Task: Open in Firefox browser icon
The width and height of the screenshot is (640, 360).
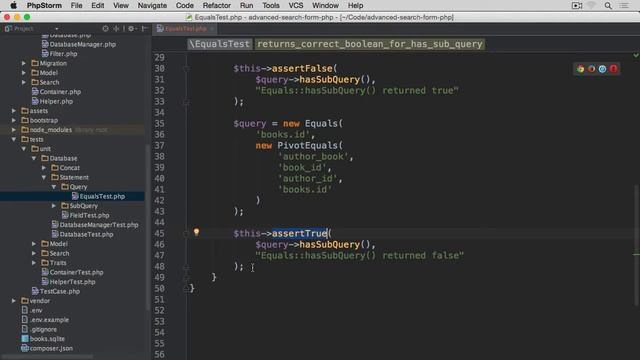Action: point(591,69)
